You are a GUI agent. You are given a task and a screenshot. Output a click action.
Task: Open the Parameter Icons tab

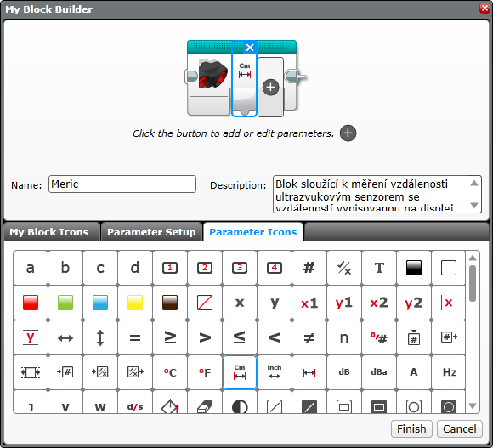[253, 232]
